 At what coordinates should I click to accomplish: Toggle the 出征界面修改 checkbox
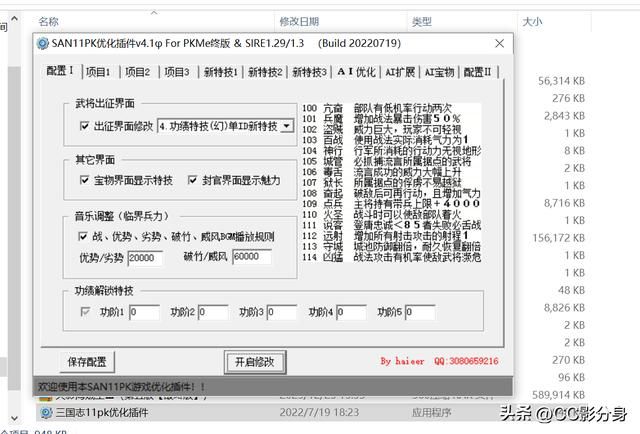point(84,126)
